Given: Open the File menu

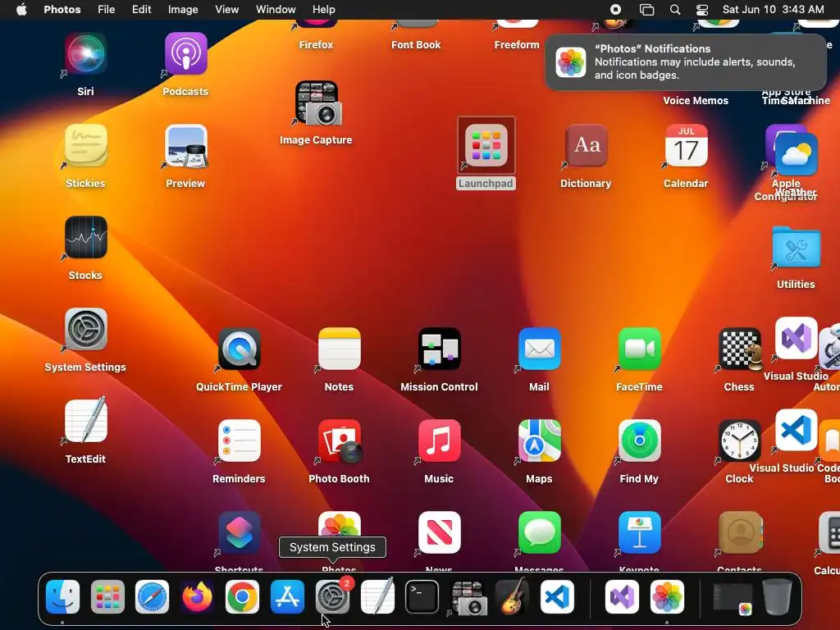Looking at the screenshot, I should coord(106,10).
